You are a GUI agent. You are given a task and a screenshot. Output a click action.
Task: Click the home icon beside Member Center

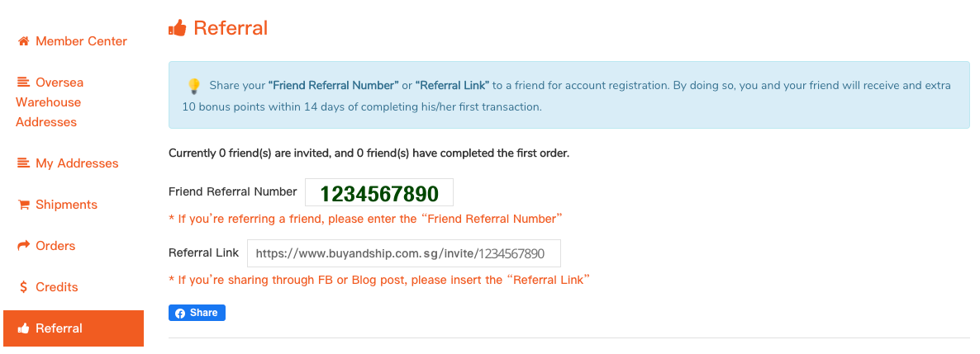[x=24, y=41]
